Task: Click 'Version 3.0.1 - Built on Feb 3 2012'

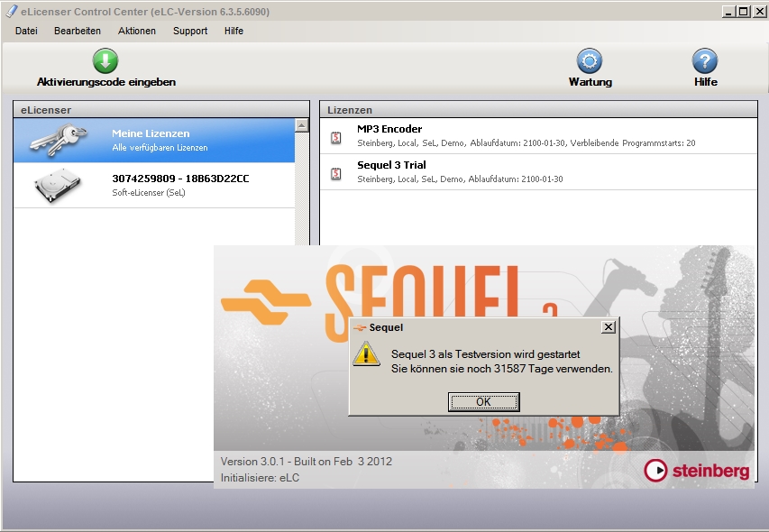Action: 306,462
